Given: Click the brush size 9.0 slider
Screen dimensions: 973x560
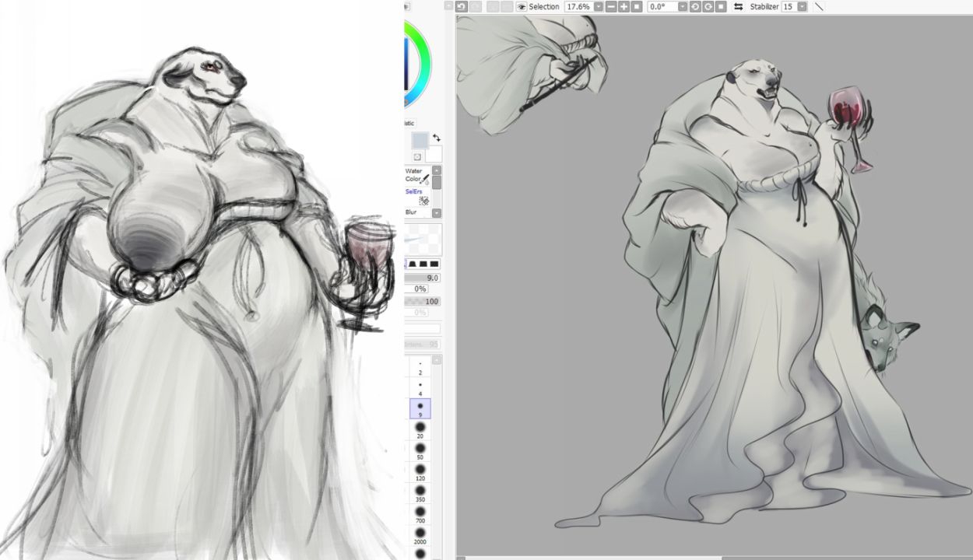Looking at the screenshot, I should 422,278.
